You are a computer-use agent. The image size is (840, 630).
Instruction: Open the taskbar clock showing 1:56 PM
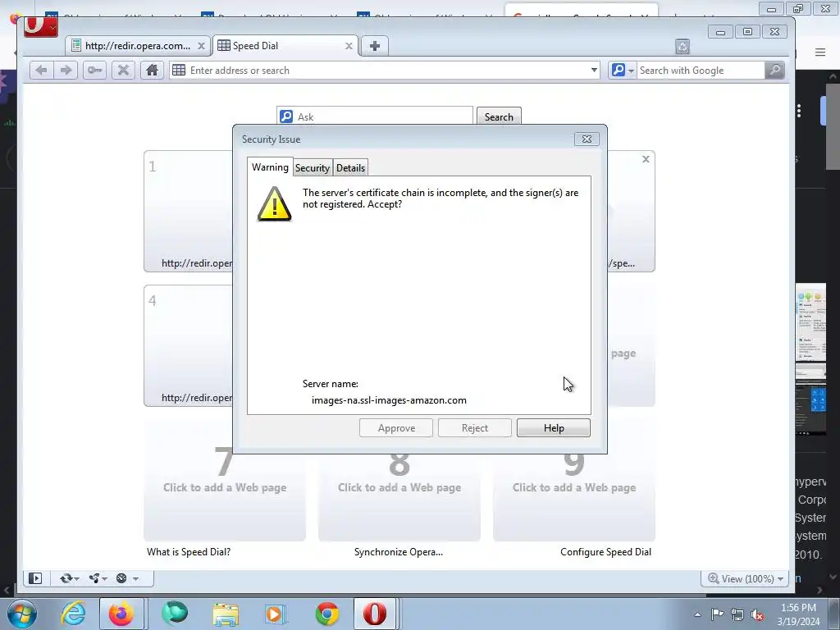coord(798,614)
